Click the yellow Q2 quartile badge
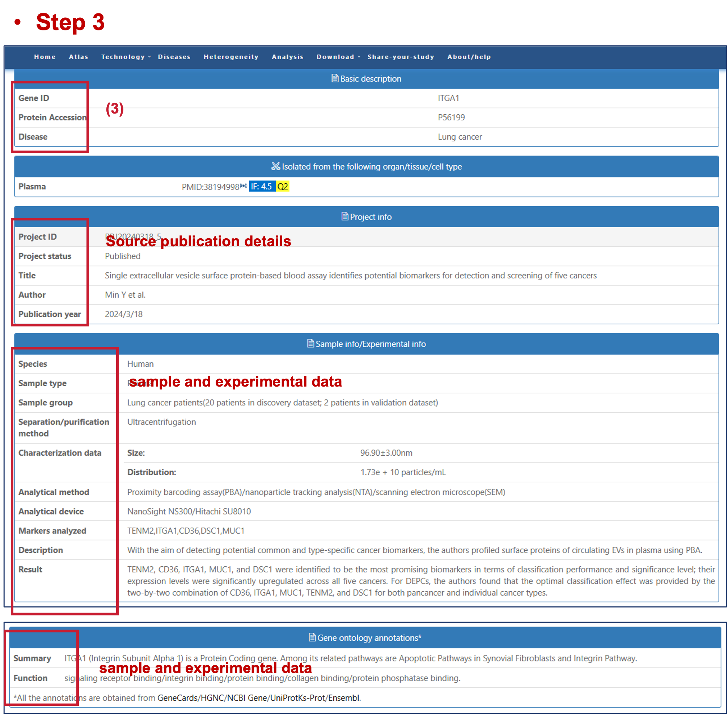The image size is (728, 716). click(x=283, y=187)
